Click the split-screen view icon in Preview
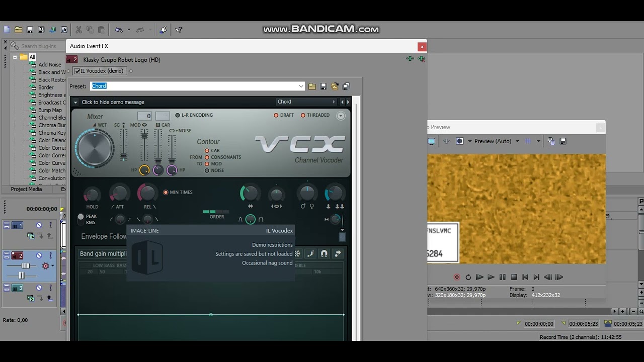 tap(459, 141)
